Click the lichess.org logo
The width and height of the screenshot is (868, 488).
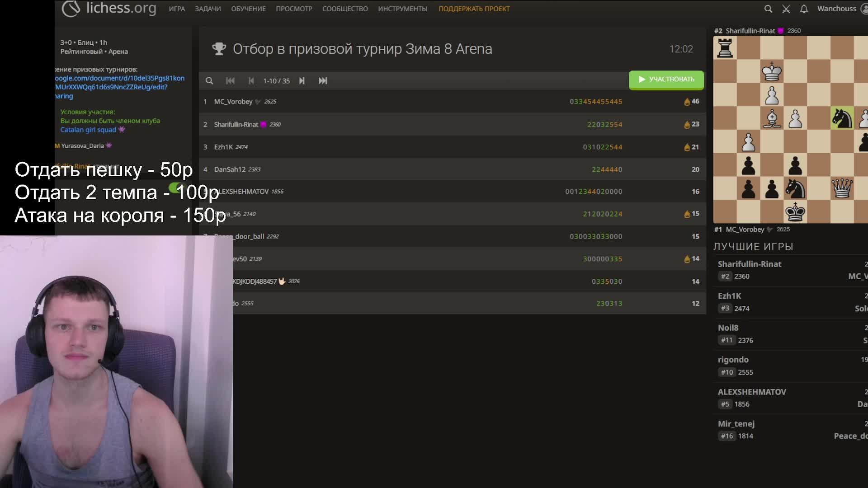tap(109, 8)
